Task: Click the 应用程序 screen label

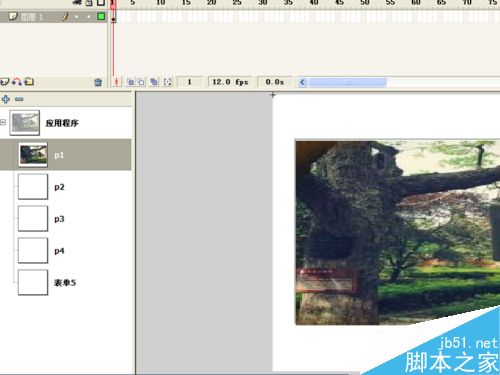Action: tap(62, 123)
